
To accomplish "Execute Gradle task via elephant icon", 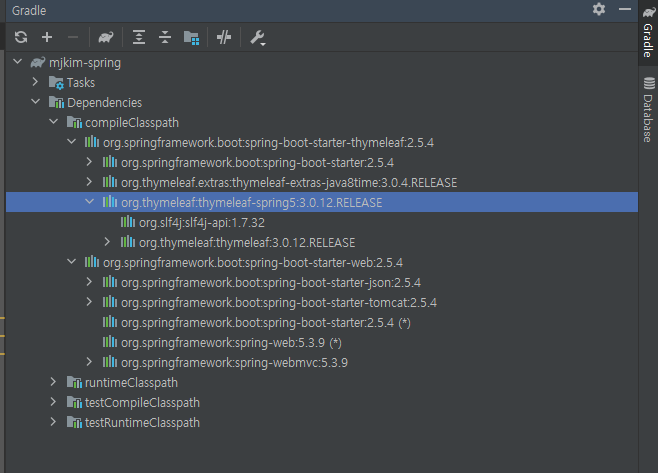I will 106,37.
